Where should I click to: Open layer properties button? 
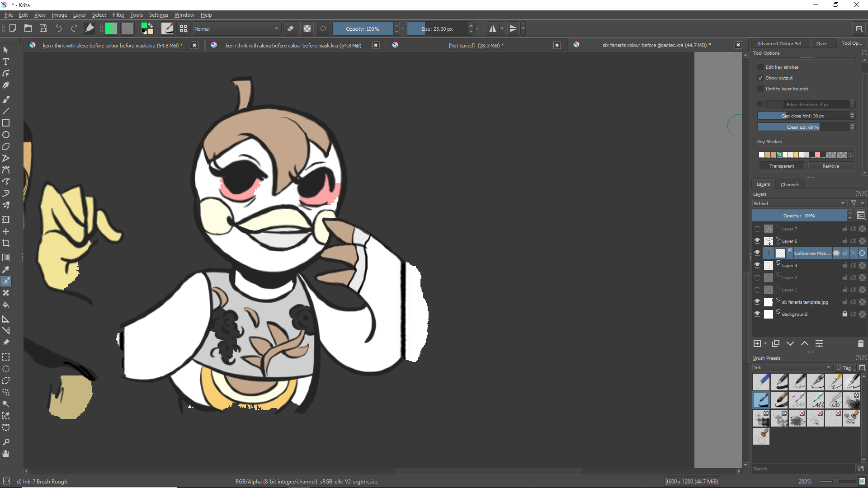pyautogui.click(x=819, y=343)
